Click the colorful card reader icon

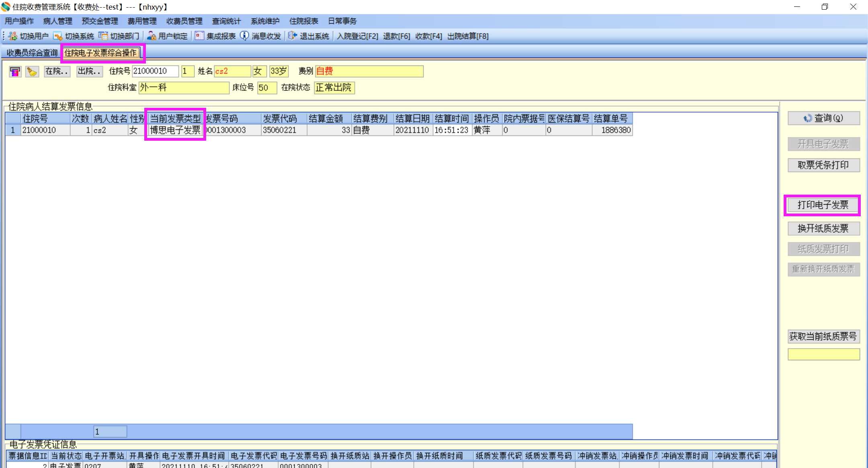(15, 72)
